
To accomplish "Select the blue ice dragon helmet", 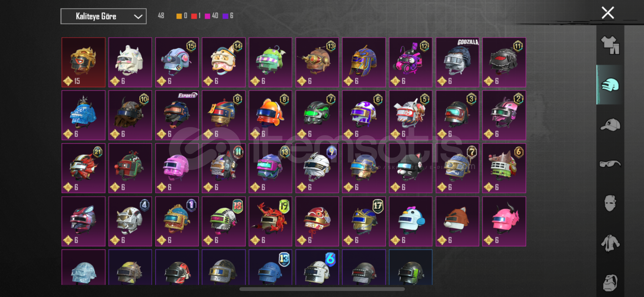I will (x=83, y=115).
